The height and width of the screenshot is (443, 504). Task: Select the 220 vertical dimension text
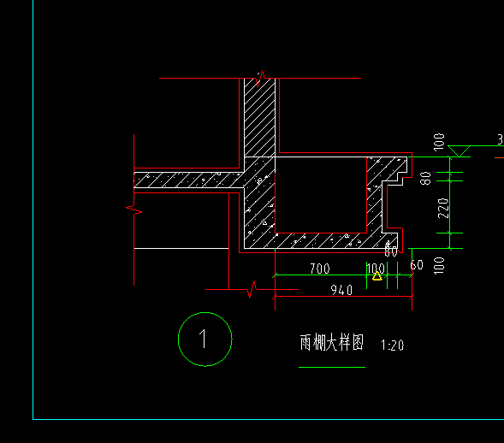(x=443, y=208)
